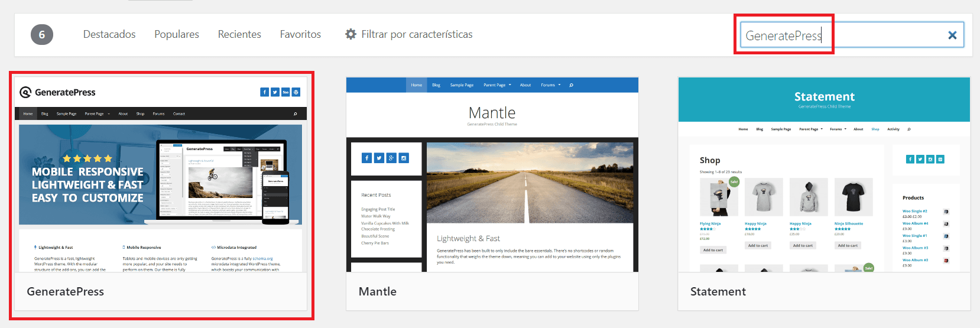
Task: Select the Statement theme screenshot
Action: [824, 174]
